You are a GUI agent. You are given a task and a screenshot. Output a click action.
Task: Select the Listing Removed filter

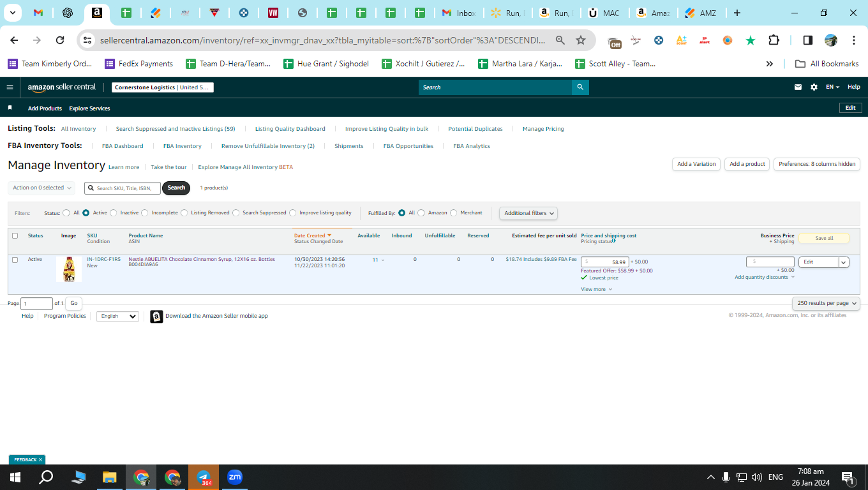pos(184,213)
